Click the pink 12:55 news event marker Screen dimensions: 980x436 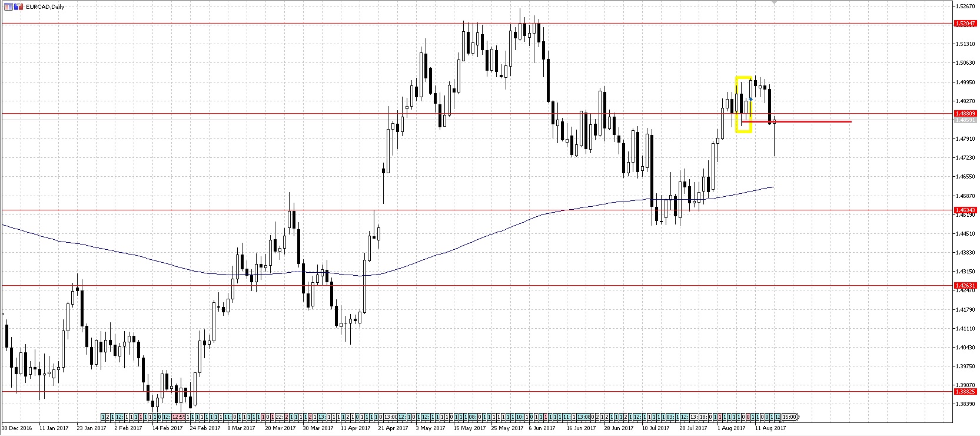(178, 417)
